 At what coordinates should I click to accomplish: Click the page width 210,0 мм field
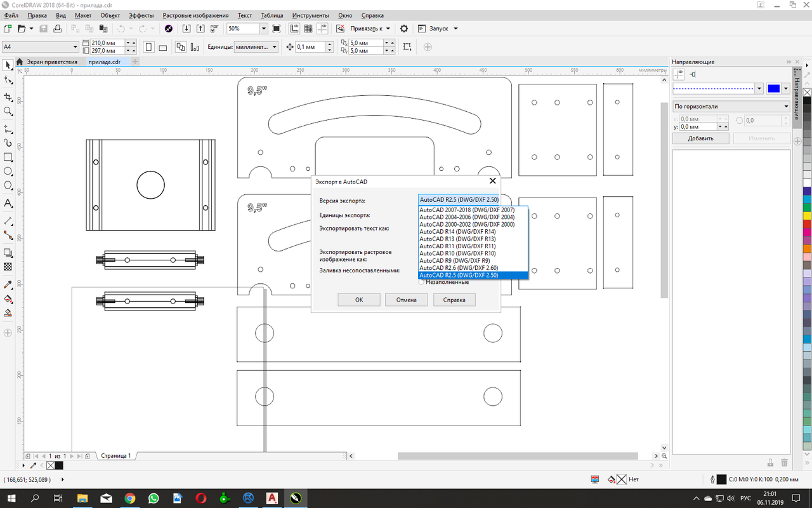[107, 43]
